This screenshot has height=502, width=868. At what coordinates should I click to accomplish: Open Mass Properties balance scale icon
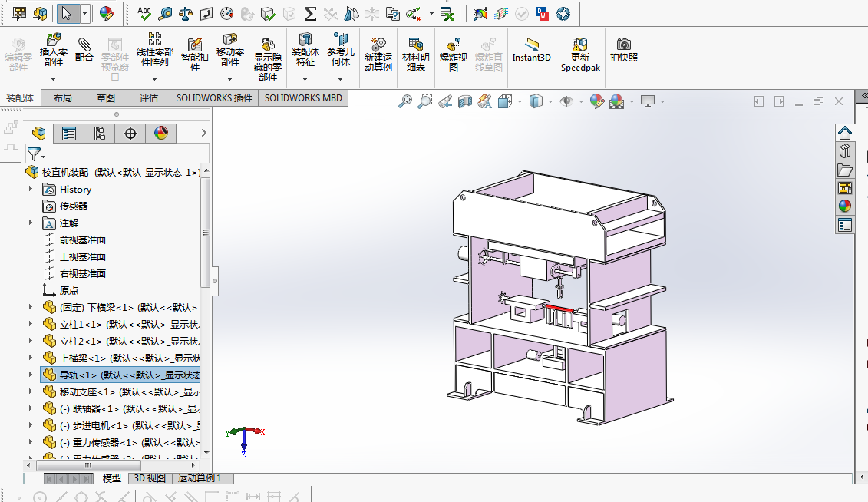tap(186, 13)
